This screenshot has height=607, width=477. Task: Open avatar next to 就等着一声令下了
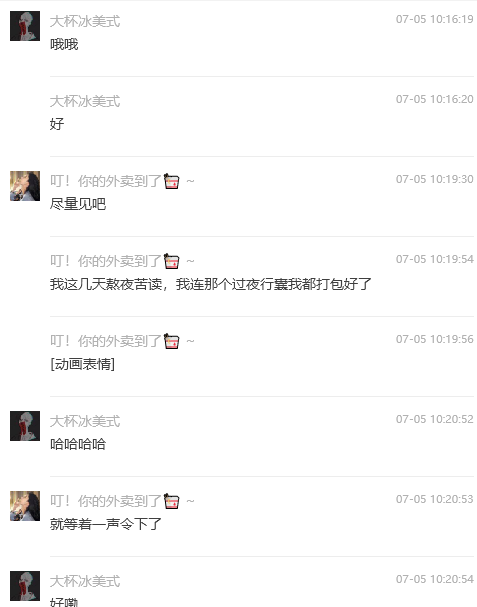25,506
